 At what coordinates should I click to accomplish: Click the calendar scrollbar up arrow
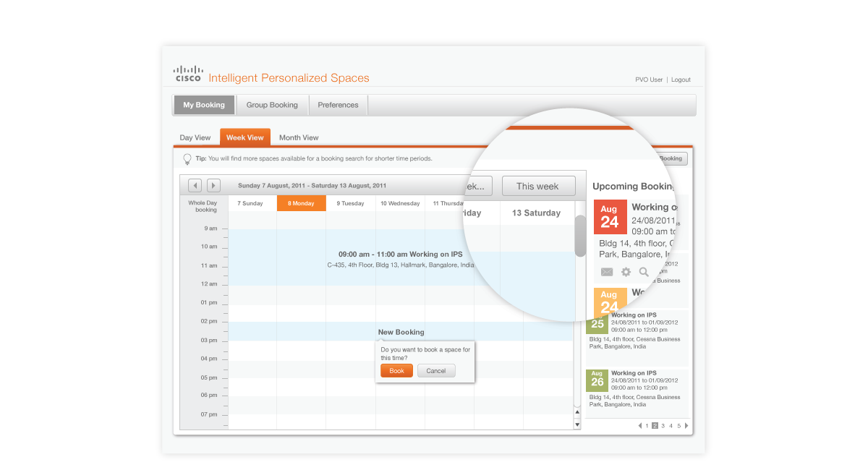pyautogui.click(x=577, y=413)
